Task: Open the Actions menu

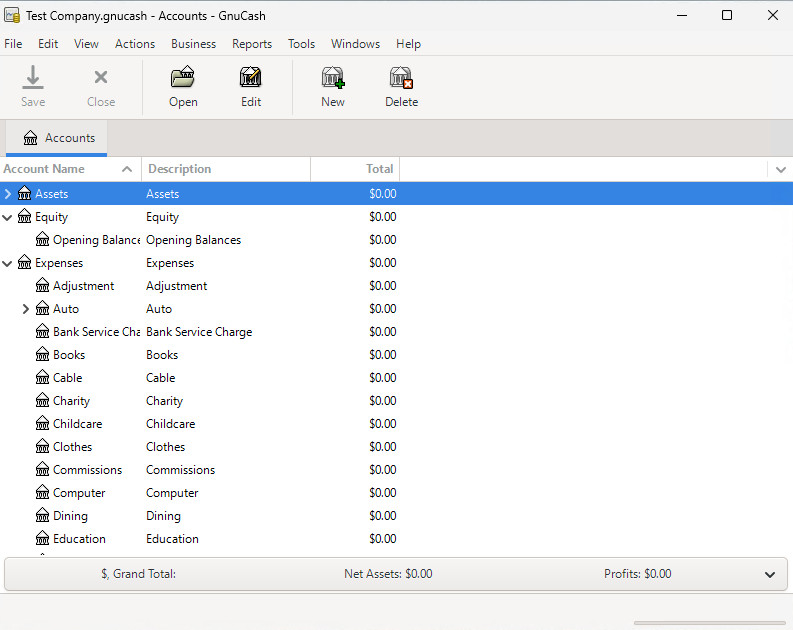Action: (x=135, y=44)
